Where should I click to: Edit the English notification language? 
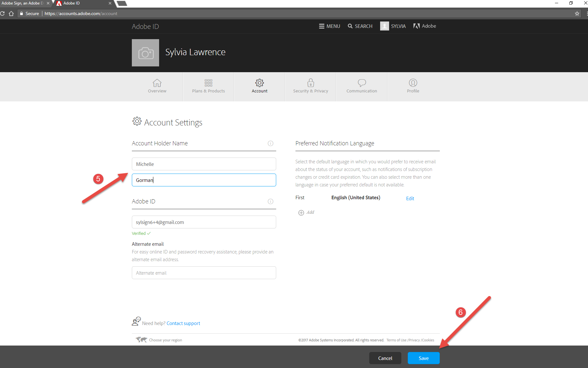click(x=410, y=198)
